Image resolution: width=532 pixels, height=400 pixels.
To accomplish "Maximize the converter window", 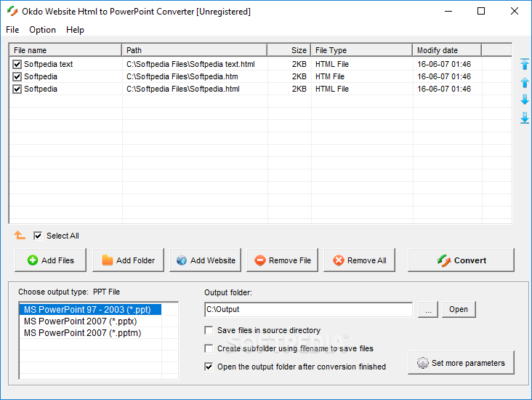I will tap(481, 11).
